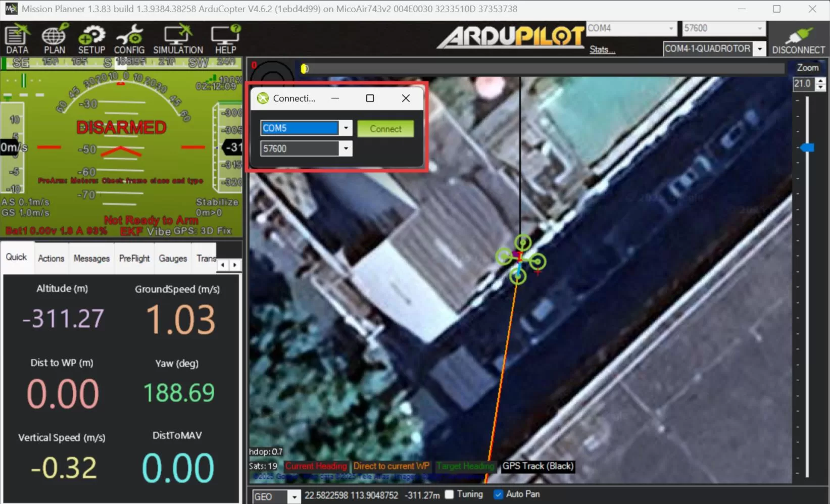Maximize the Connection dialog
This screenshot has height=504, width=830.
(370, 98)
